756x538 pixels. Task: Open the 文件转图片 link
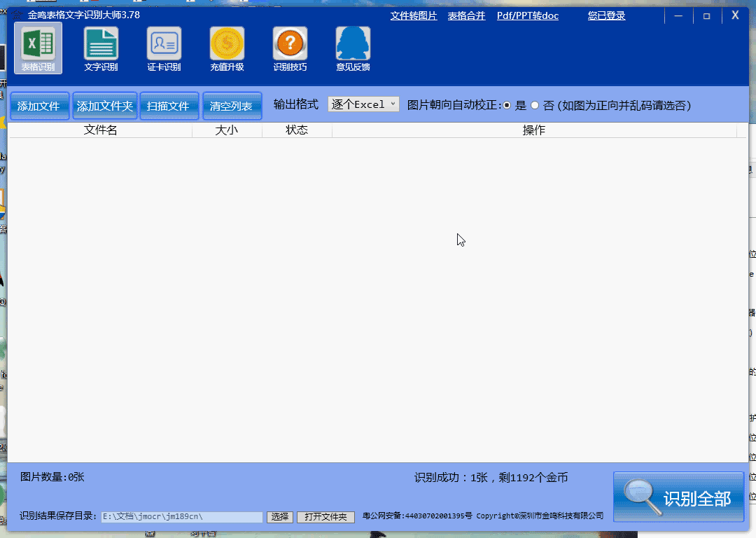coord(414,16)
